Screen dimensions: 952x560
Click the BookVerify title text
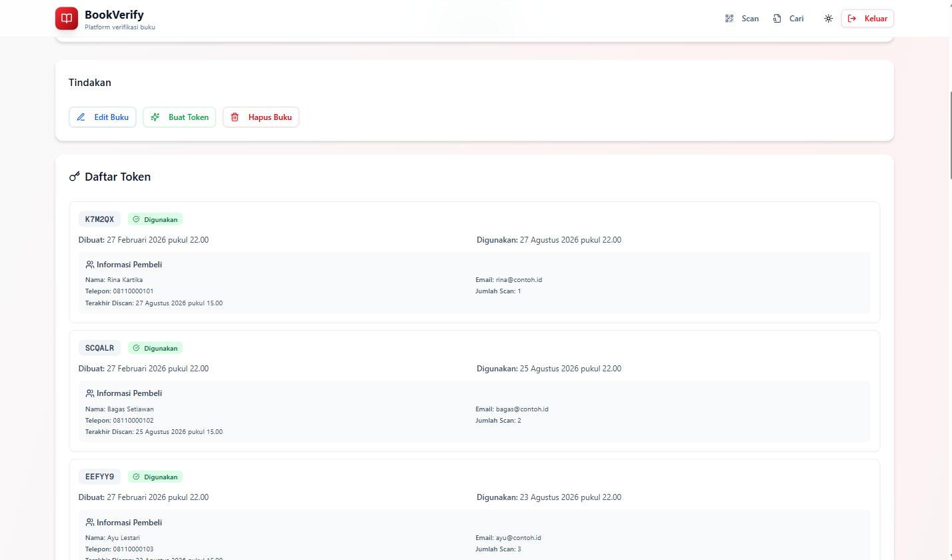pos(114,15)
